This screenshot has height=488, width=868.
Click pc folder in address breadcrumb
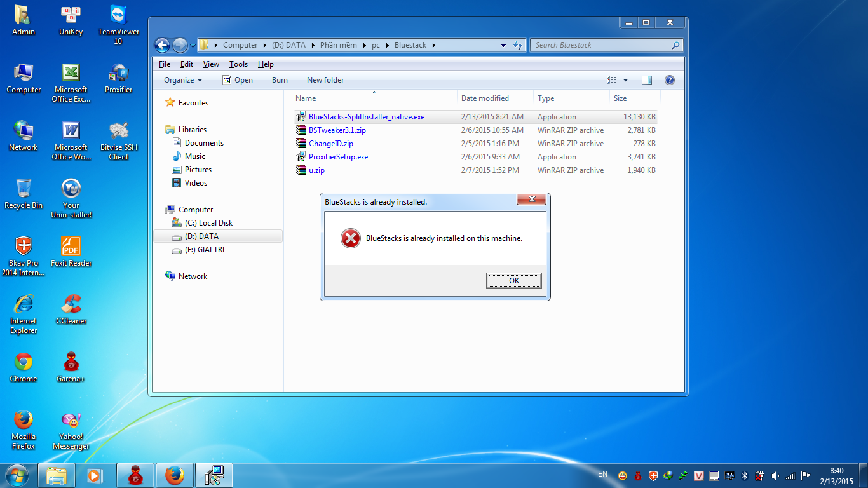[376, 45]
